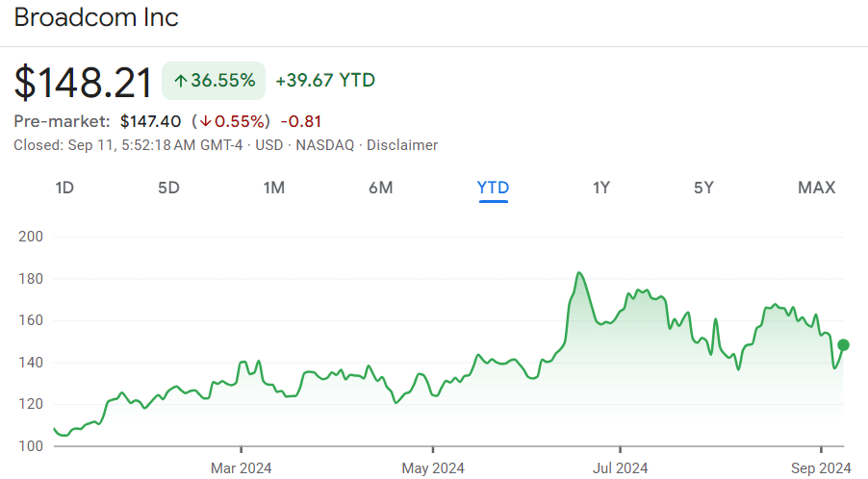Click the YTD range tab
Image resolution: width=868 pixels, height=479 pixels.
(494, 189)
